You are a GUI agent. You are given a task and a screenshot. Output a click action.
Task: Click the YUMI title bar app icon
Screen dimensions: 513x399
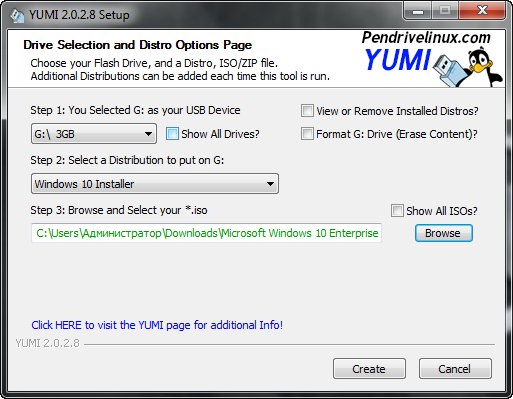pos(17,15)
